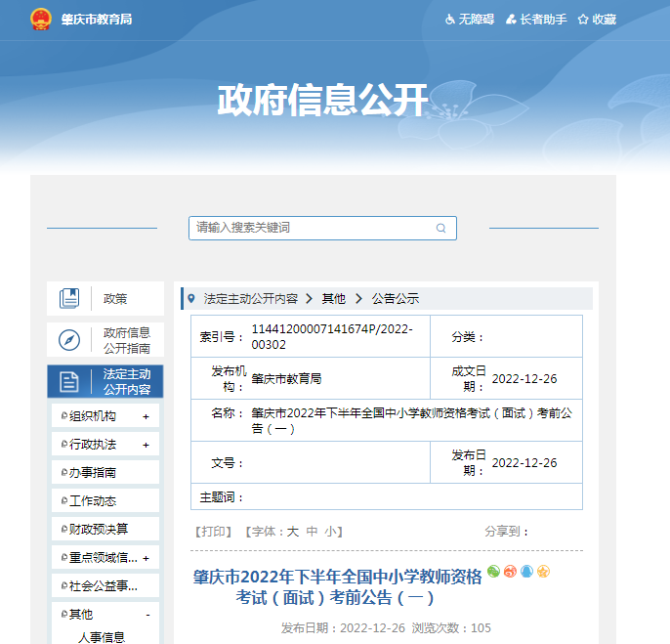This screenshot has width=670, height=644.
Task: Click the compass icon for 政府信息公开指南
Action: click(69, 340)
